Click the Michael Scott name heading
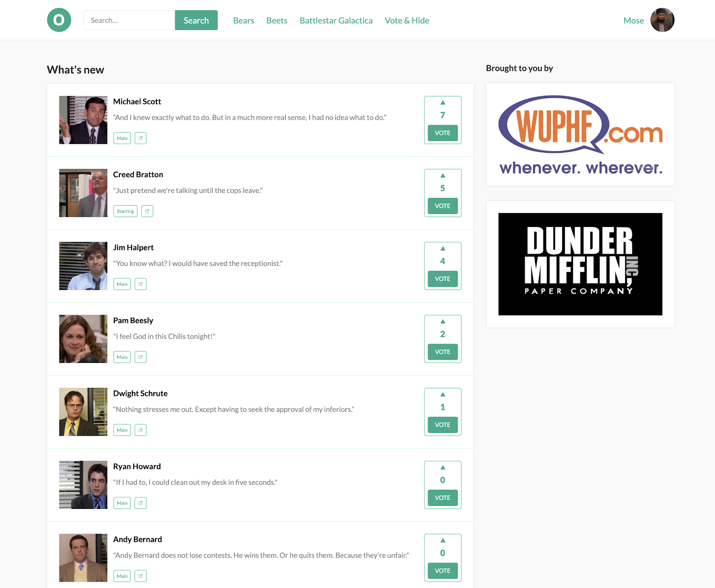 (x=137, y=101)
